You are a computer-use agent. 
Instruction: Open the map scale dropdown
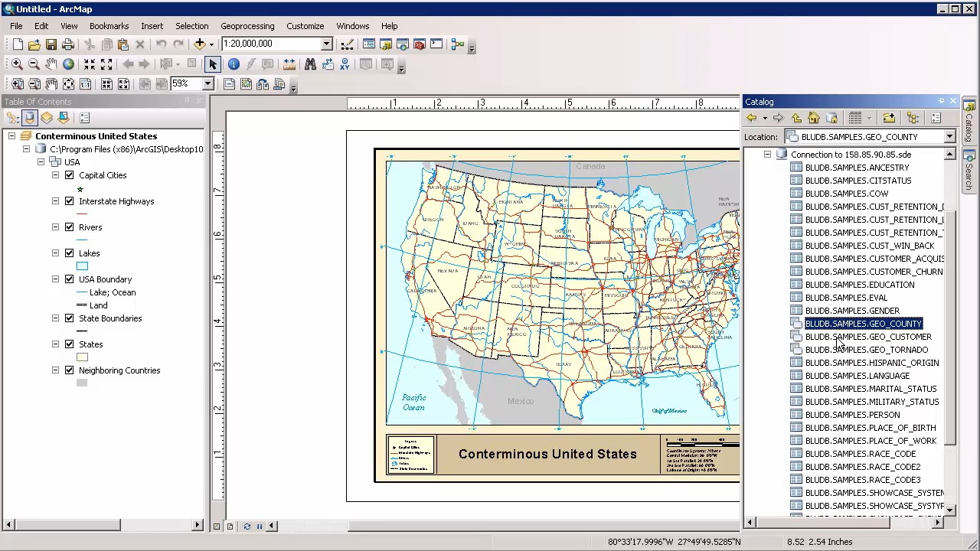click(x=326, y=44)
